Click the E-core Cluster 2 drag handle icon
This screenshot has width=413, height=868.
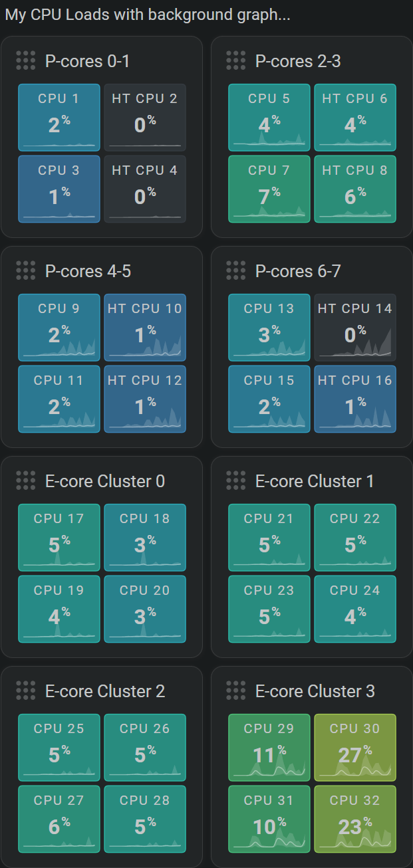25,691
